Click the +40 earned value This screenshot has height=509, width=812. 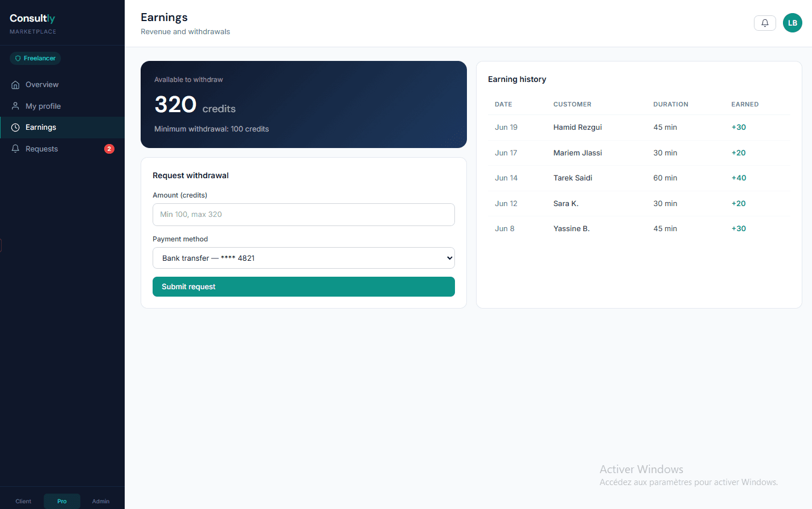tap(739, 178)
